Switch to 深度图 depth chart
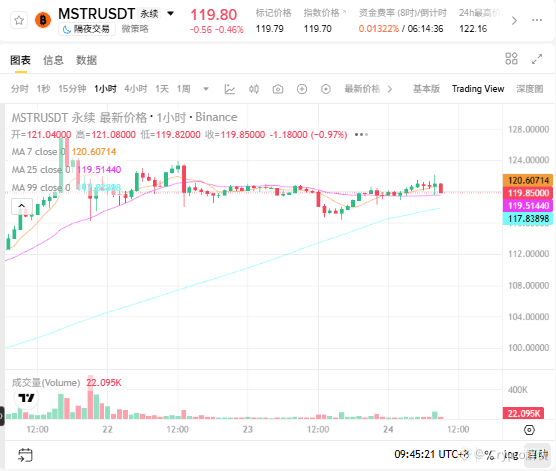Image resolution: width=556 pixels, height=471 pixels. click(x=529, y=89)
